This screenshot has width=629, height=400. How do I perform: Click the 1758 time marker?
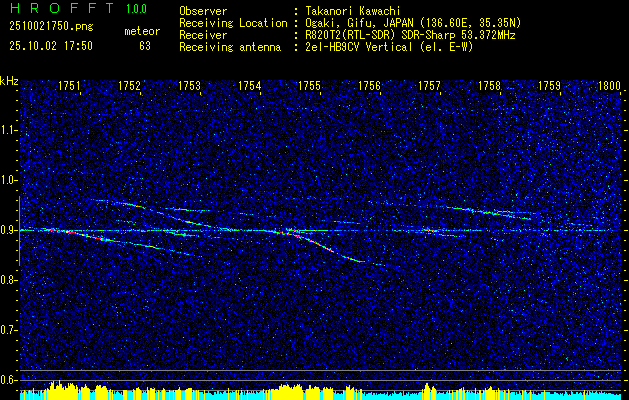pos(489,85)
